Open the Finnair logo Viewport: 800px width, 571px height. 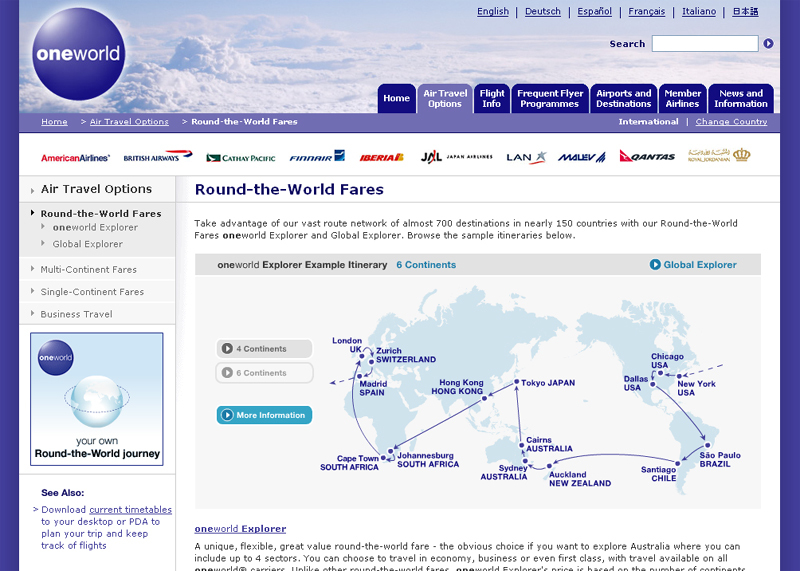317,156
